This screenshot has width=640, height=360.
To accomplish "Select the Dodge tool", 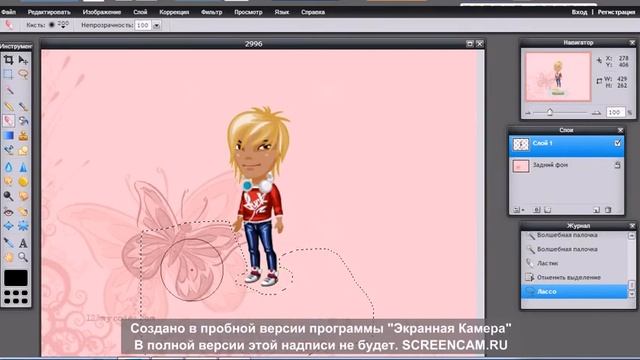I will (9, 196).
